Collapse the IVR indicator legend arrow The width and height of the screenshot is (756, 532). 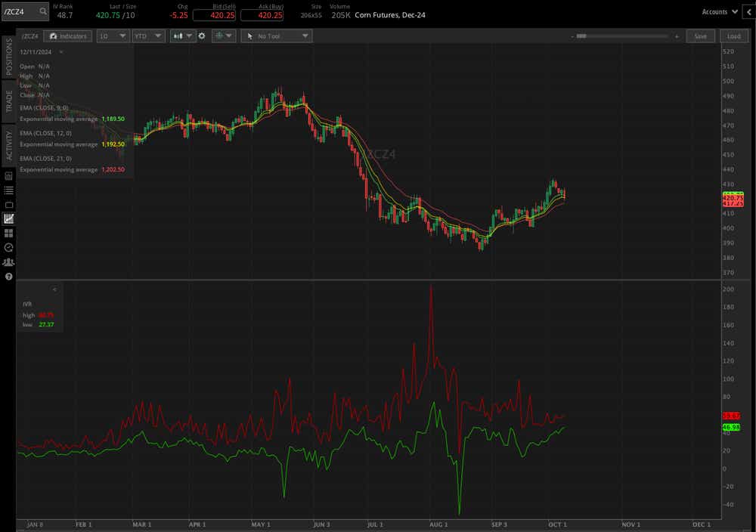54,289
